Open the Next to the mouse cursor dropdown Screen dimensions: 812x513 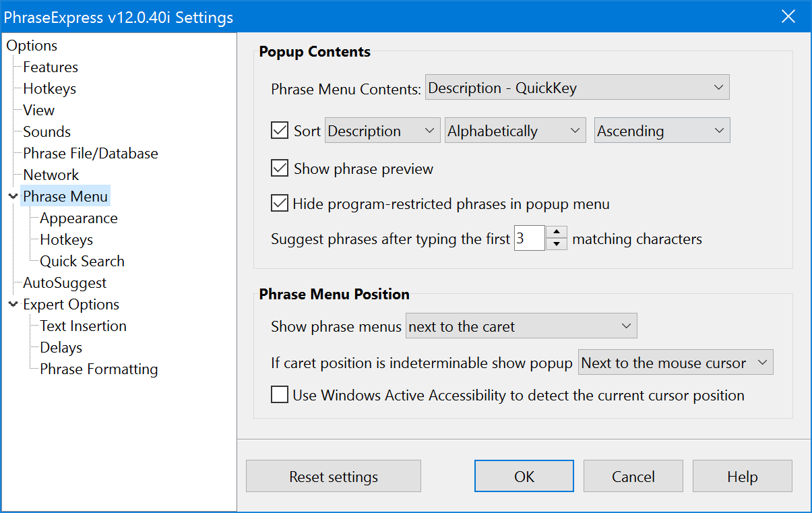click(676, 363)
